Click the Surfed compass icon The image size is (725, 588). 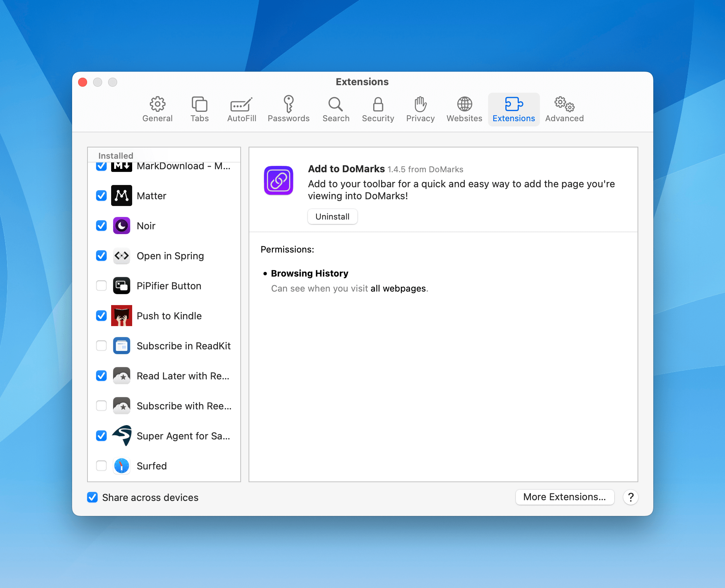pos(122,466)
